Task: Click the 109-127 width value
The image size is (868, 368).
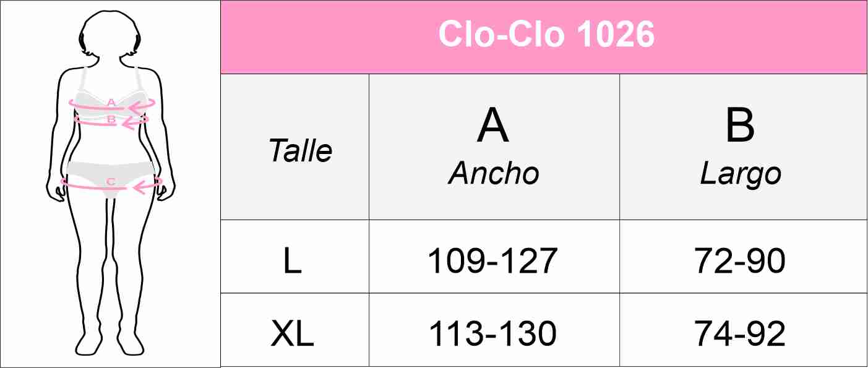Action: [x=493, y=262]
